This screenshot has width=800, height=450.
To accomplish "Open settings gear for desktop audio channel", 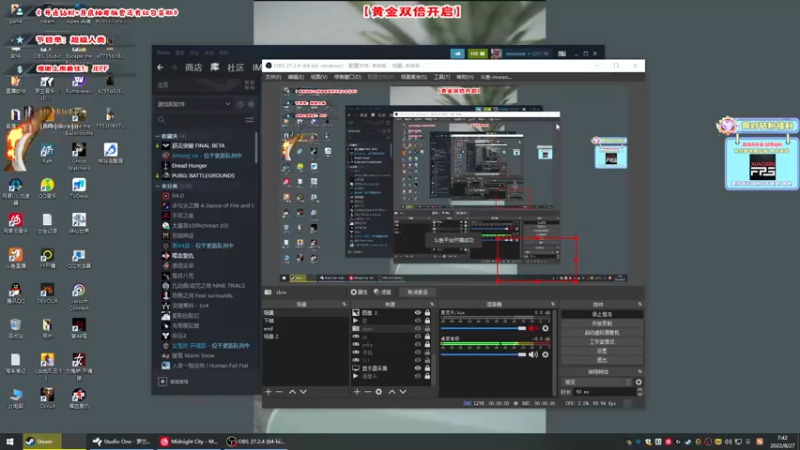I will [545, 355].
